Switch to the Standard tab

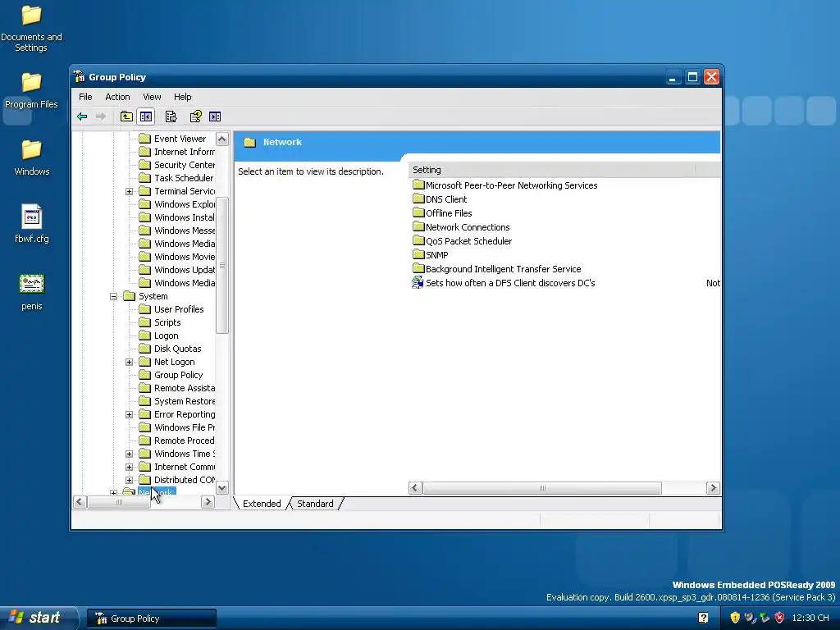(315, 504)
